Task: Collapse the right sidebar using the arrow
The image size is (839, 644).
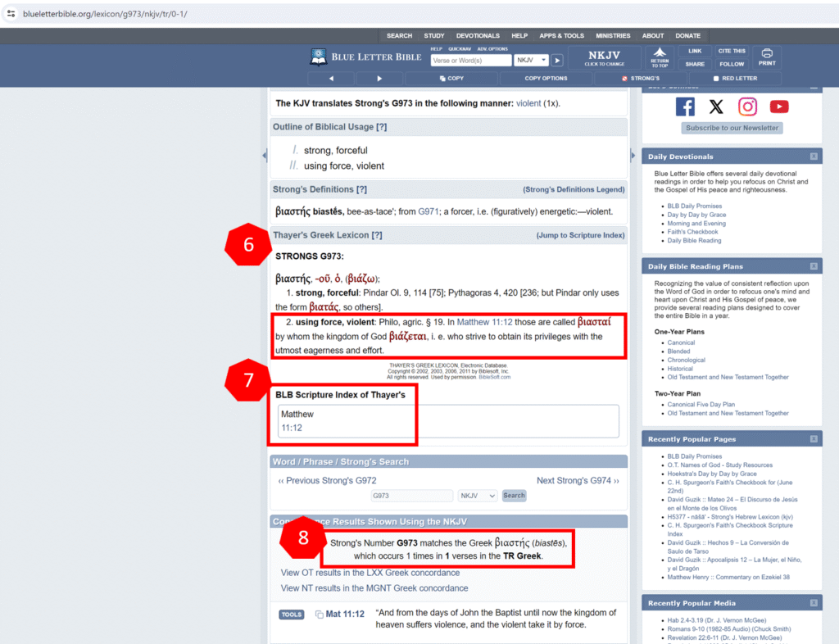Action: pyautogui.click(x=633, y=156)
